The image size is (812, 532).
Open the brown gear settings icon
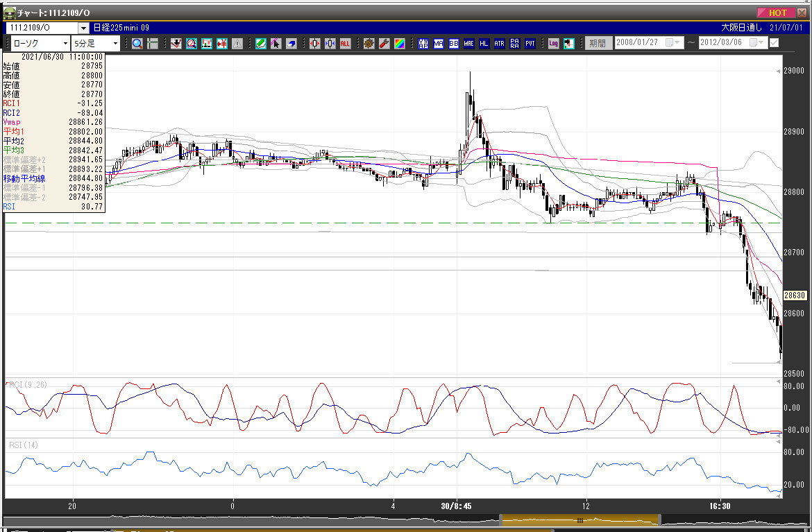point(369,44)
